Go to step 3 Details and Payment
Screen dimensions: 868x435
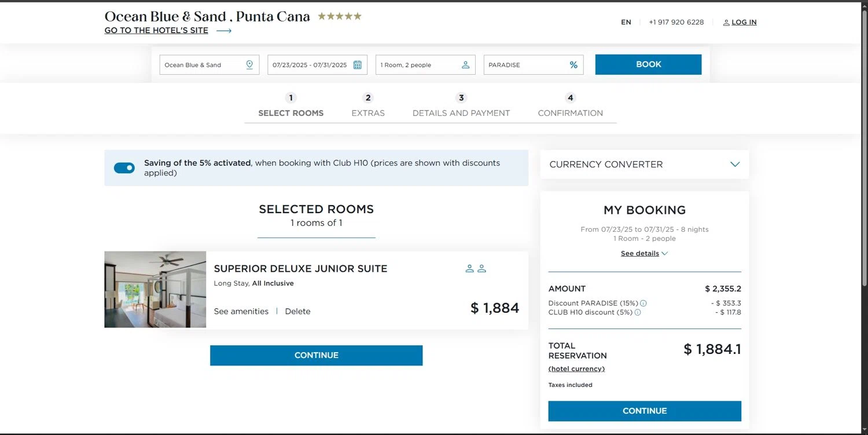coord(461,106)
